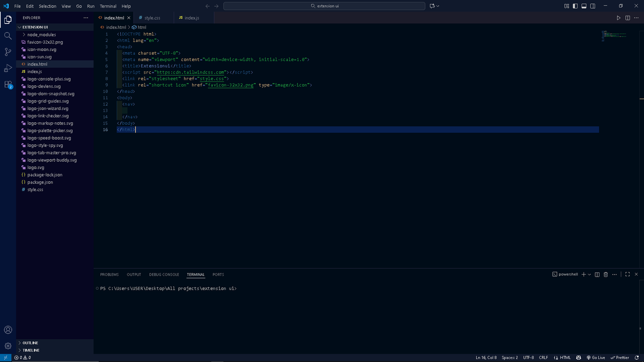Open Customize Layout icon in title bar
This screenshot has width=644, height=362.
pos(567,6)
